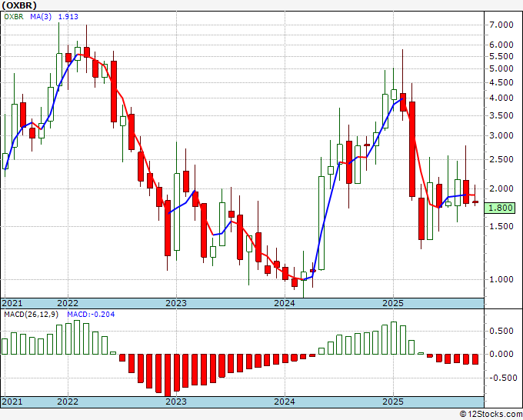Select 2024 on the price chart time axis

click(x=285, y=303)
